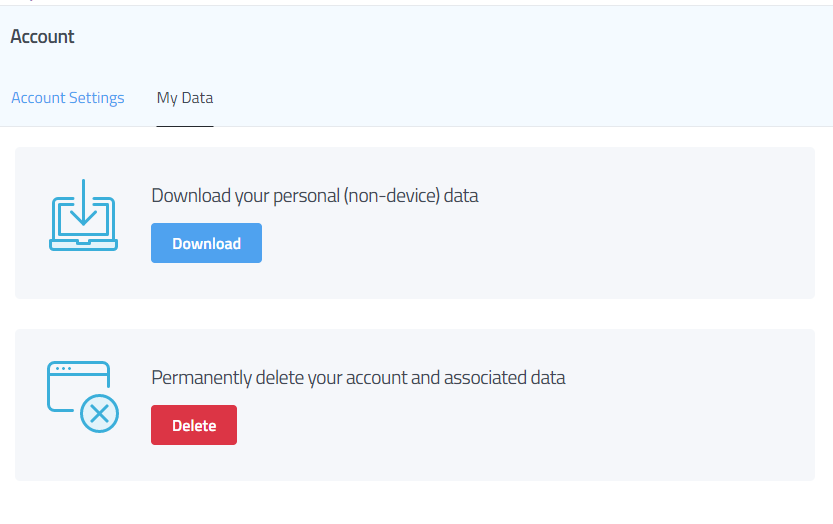This screenshot has height=524, width=833.
Task: Click the word 'Download' on the blue button
Action: pos(206,243)
